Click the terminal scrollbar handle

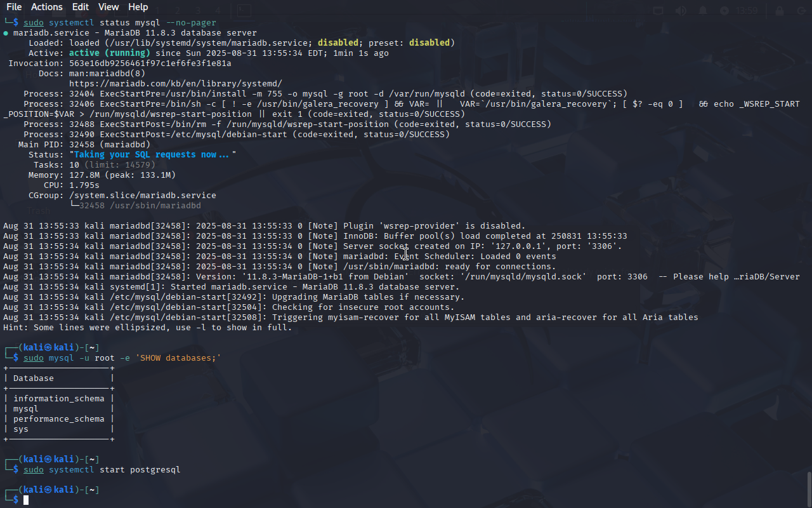click(809, 489)
